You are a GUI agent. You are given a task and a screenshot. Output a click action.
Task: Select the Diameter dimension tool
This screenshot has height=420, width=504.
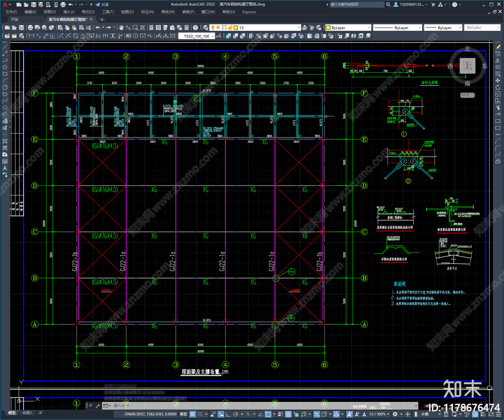click(x=76, y=36)
